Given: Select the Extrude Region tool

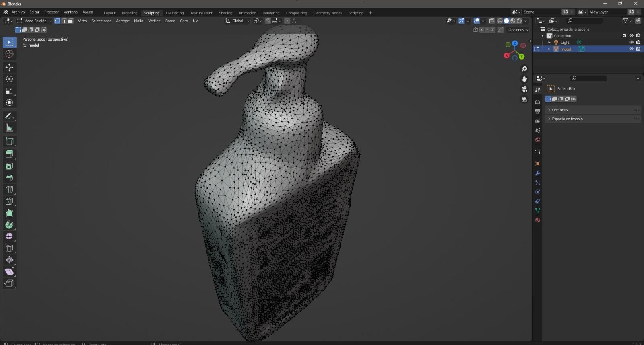Looking at the screenshot, I should point(9,154).
